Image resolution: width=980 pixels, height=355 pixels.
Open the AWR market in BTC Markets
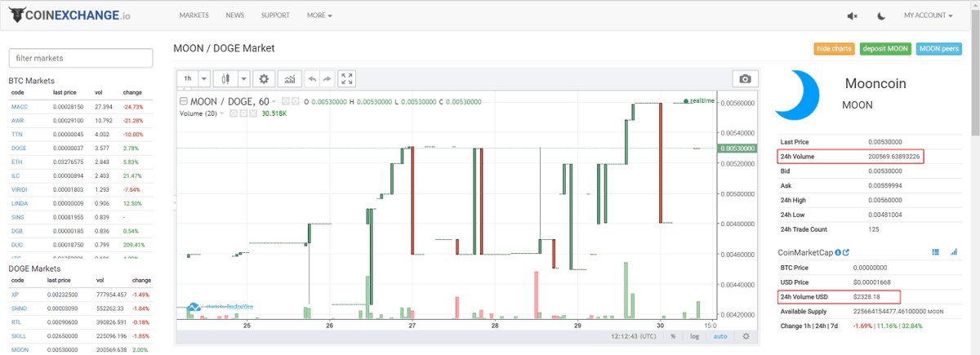tap(18, 121)
